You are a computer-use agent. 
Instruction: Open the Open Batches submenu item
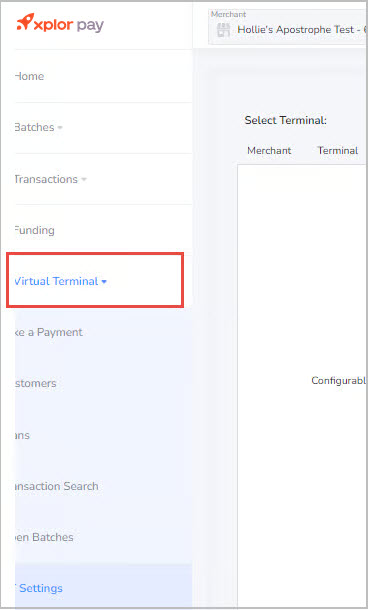pyautogui.click(x=44, y=537)
